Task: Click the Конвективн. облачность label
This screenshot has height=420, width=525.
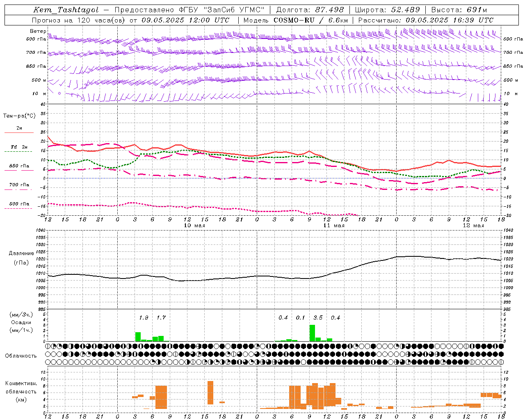Action: (21, 388)
